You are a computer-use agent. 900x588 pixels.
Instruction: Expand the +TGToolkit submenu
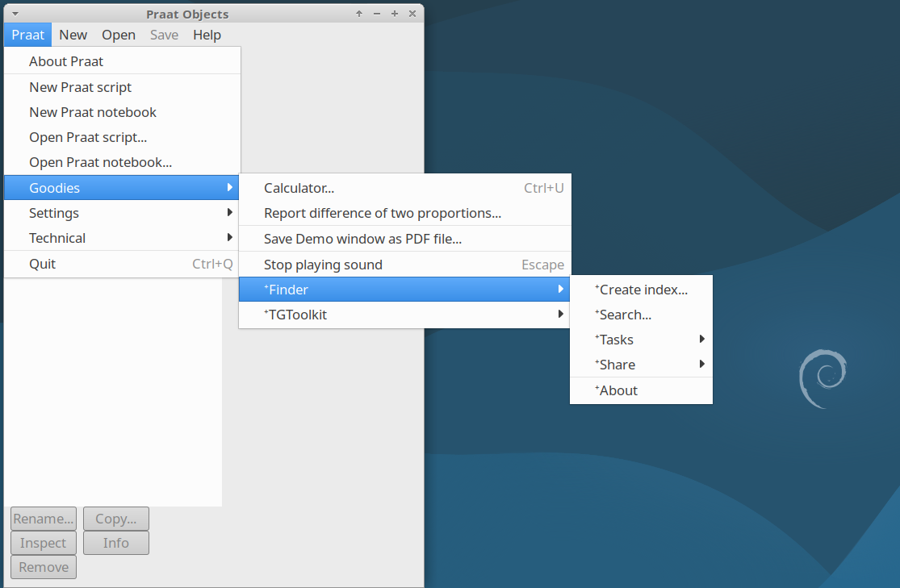click(x=404, y=315)
